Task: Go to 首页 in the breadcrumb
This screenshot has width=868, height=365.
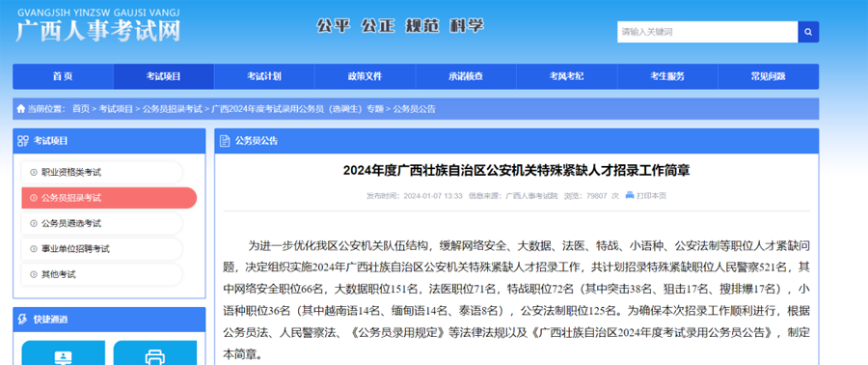Action: [81, 109]
